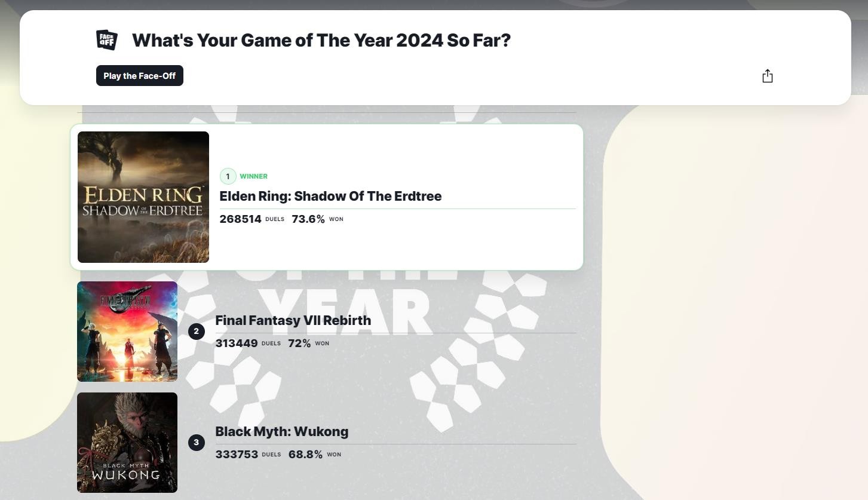This screenshot has width=868, height=500.
Task: Click the Face Off logo icon
Action: point(106,40)
